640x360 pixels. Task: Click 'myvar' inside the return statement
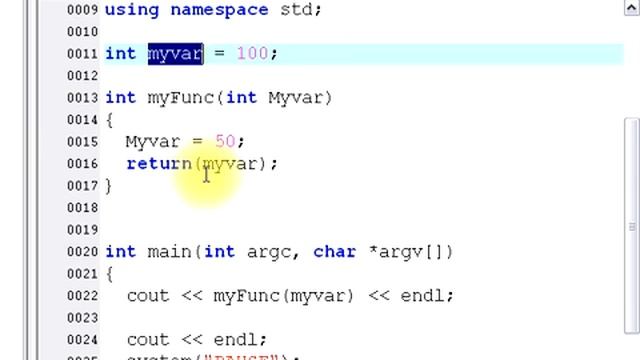(x=230, y=164)
